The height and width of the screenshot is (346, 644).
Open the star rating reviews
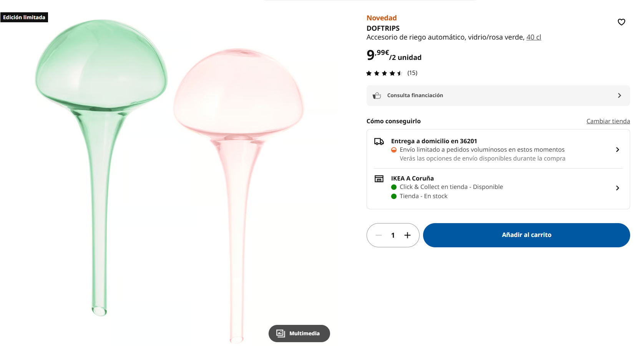pos(384,73)
